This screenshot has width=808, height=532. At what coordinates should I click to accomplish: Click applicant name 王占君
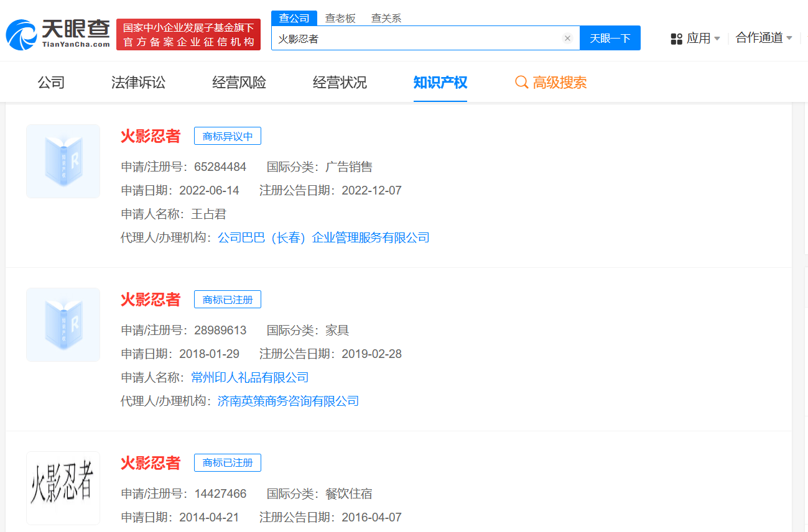pos(208,214)
